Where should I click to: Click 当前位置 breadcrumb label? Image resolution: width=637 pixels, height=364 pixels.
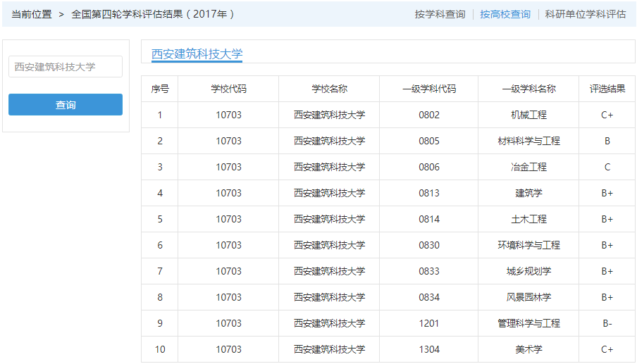(x=32, y=14)
